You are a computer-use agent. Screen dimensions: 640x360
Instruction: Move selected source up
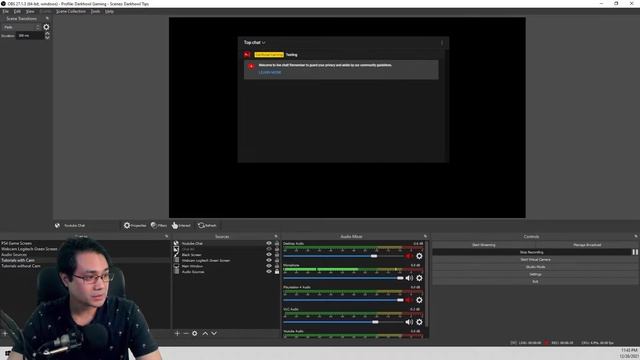[205, 333]
